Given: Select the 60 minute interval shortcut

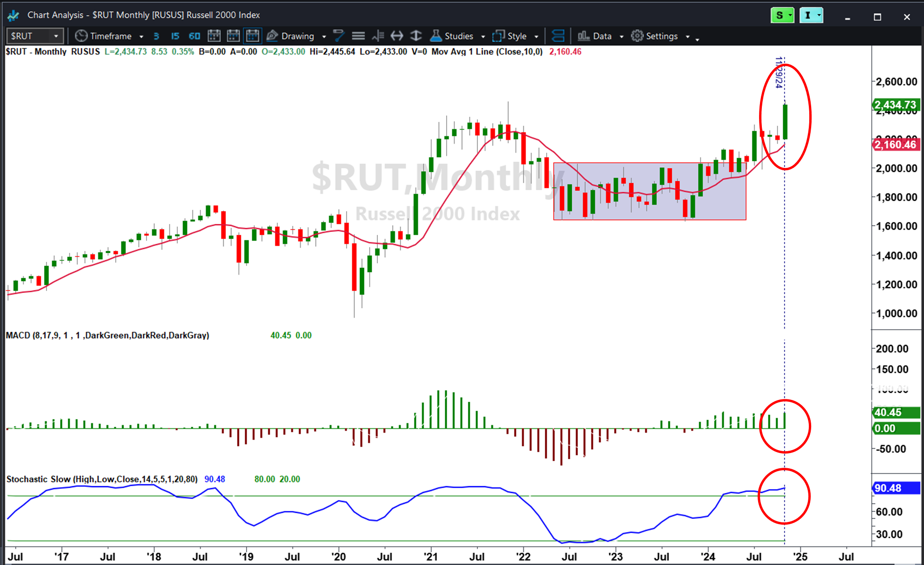Looking at the screenshot, I should [194, 36].
